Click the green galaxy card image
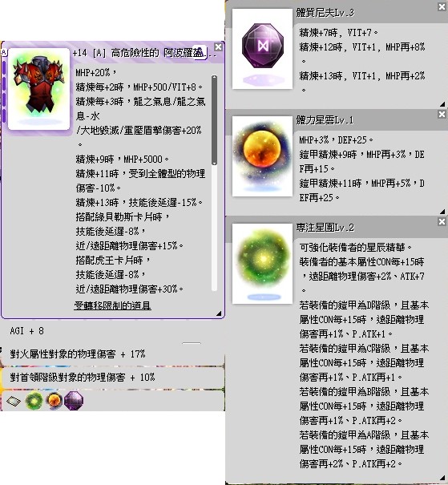 (262, 264)
